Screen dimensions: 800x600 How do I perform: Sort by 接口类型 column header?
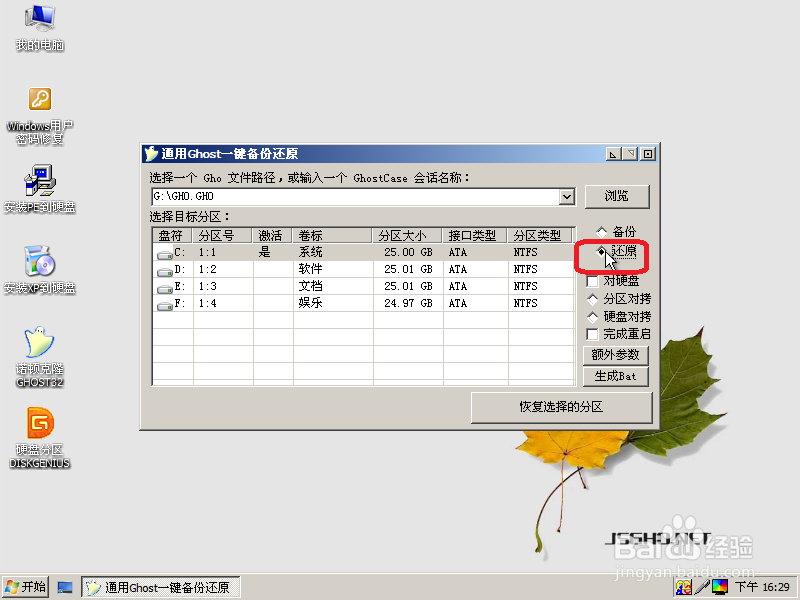(474, 235)
